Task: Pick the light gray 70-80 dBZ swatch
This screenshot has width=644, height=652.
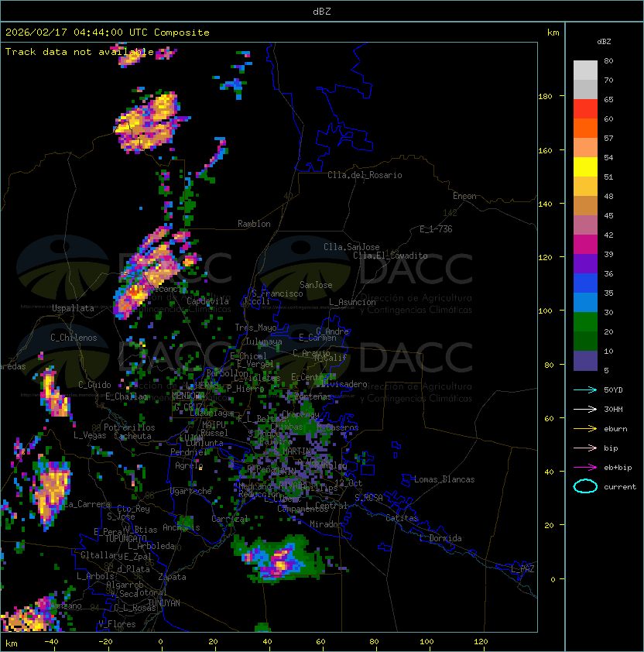Action: pos(585,70)
